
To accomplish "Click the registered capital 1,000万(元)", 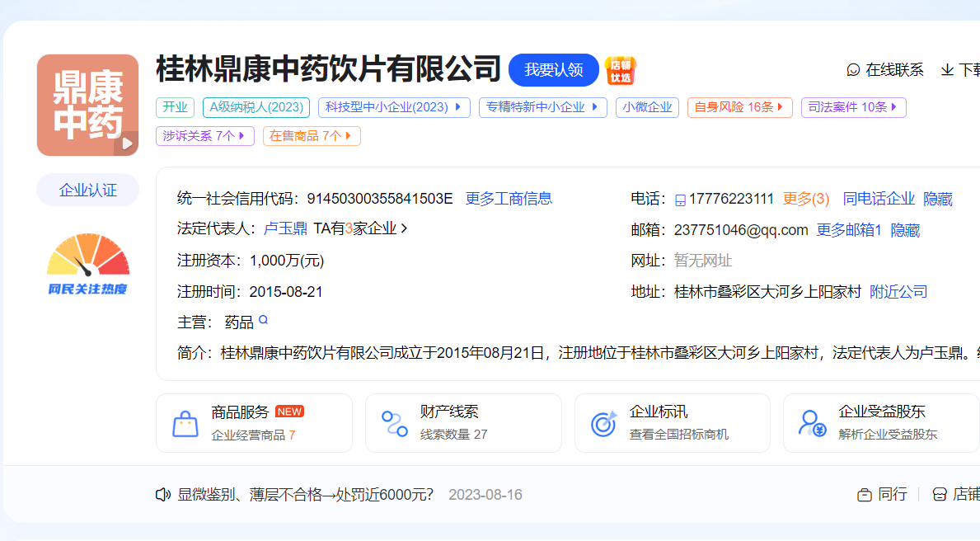I will click(x=287, y=261).
